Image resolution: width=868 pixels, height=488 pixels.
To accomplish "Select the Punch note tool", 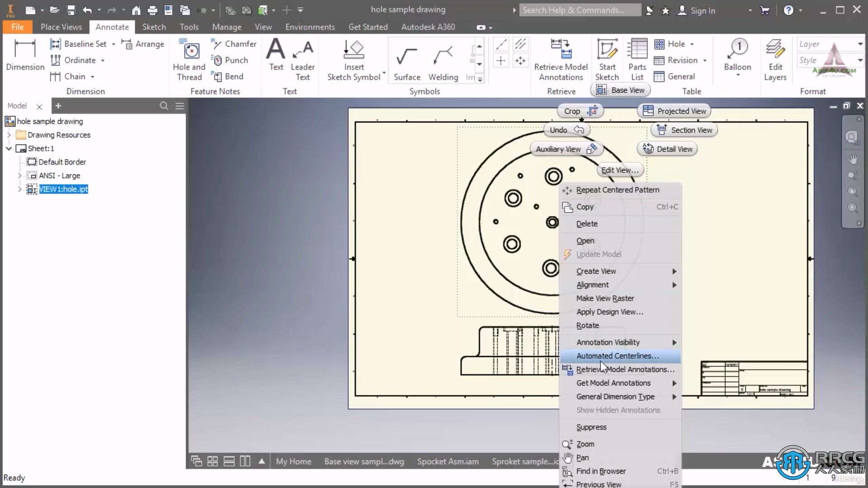I will pyautogui.click(x=230, y=60).
